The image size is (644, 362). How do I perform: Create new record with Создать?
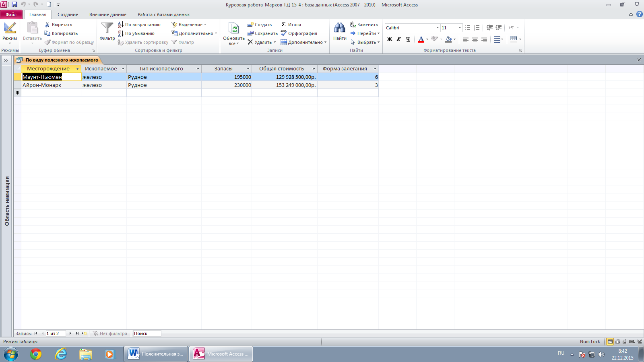coord(260,25)
